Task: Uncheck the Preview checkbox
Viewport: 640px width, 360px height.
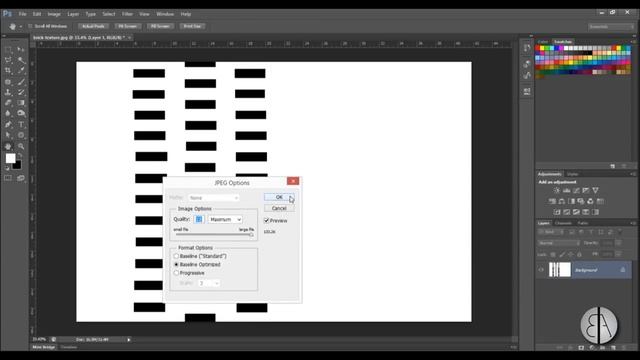Action: [x=267, y=220]
